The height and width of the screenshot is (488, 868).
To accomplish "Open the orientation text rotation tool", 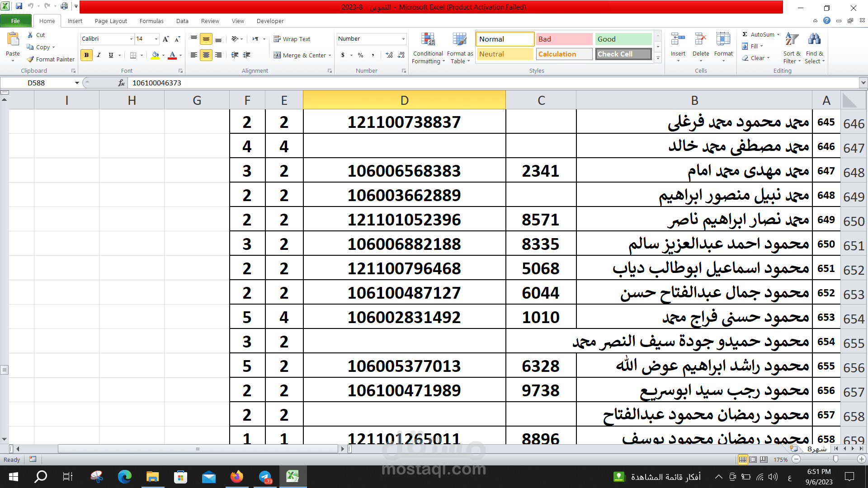I will [x=235, y=39].
